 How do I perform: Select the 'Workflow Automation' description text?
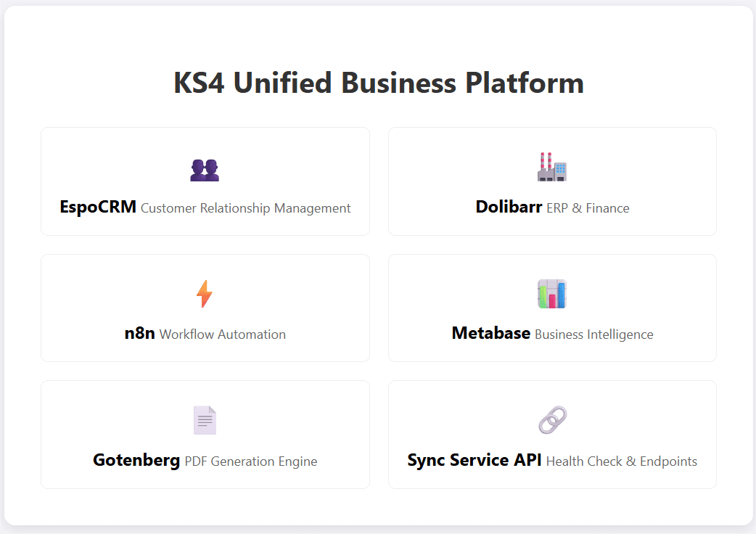tap(222, 334)
